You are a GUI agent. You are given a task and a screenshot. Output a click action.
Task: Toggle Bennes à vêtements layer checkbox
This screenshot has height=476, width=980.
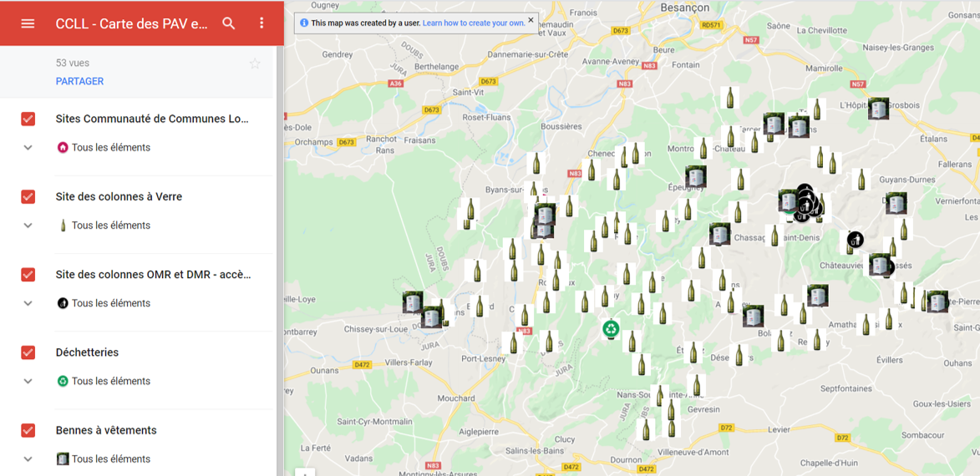point(28,430)
